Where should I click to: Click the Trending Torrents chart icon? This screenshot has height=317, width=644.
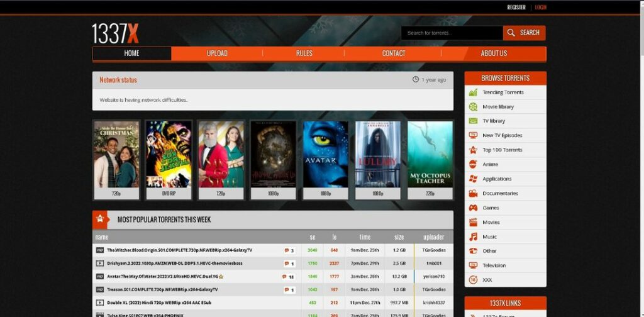[473, 92]
